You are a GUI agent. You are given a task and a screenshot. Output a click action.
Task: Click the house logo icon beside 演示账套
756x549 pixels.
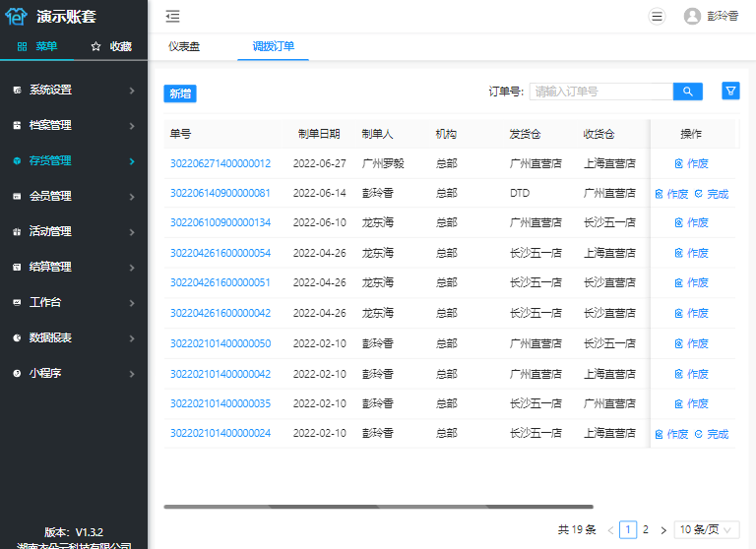point(16,17)
